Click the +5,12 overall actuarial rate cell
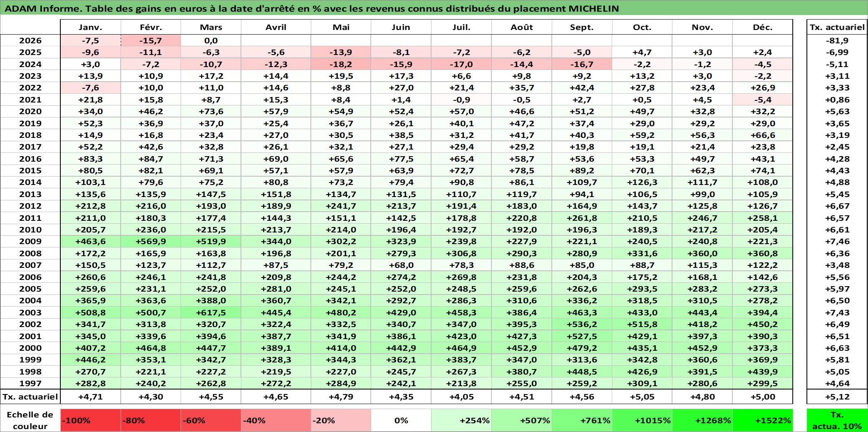 pos(837,397)
